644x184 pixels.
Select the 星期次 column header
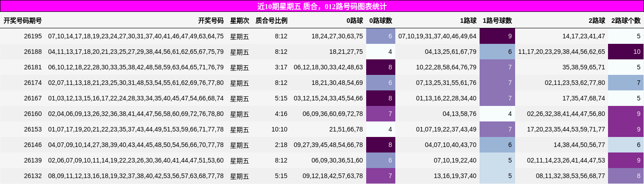coord(240,21)
